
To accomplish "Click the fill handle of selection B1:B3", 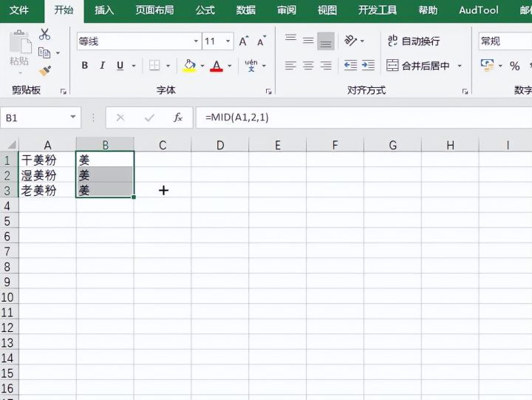I will pyautogui.click(x=134, y=197).
